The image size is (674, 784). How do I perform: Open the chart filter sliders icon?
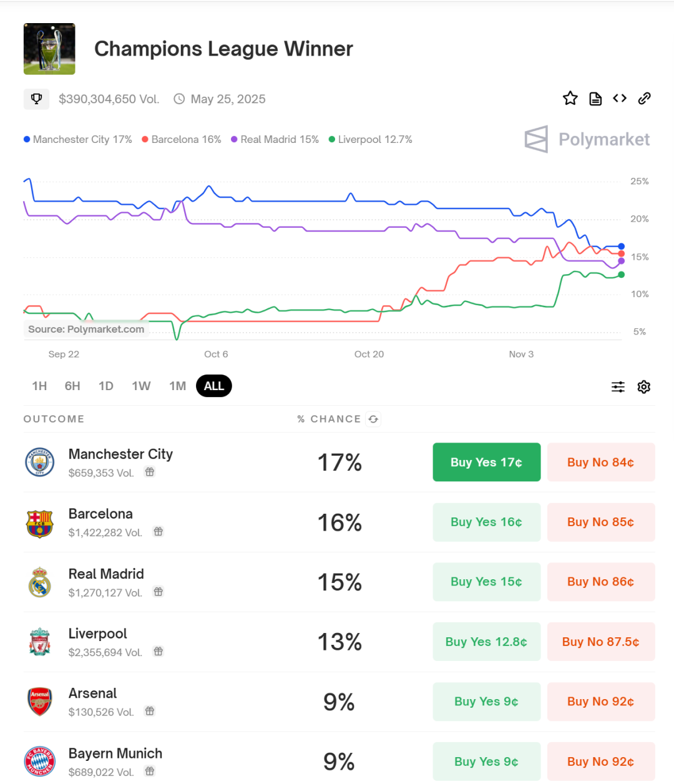[x=618, y=387]
